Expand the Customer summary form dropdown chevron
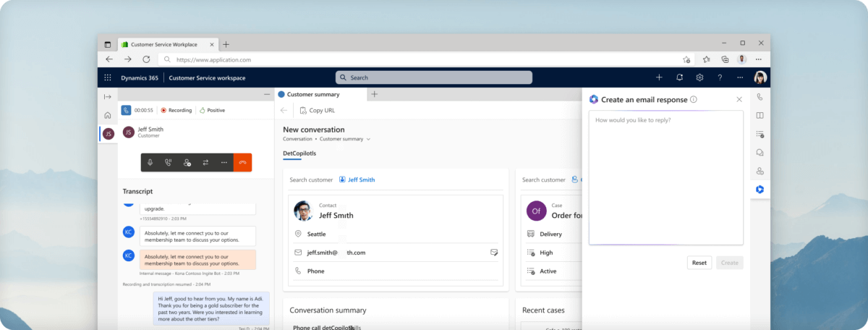The height and width of the screenshot is (330, 868). [368, 138]
